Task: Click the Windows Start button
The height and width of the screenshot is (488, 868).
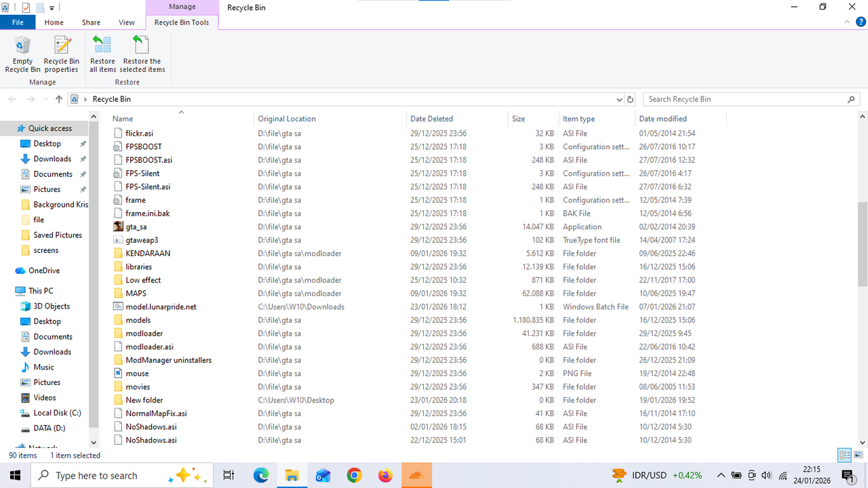Action: 15,475
